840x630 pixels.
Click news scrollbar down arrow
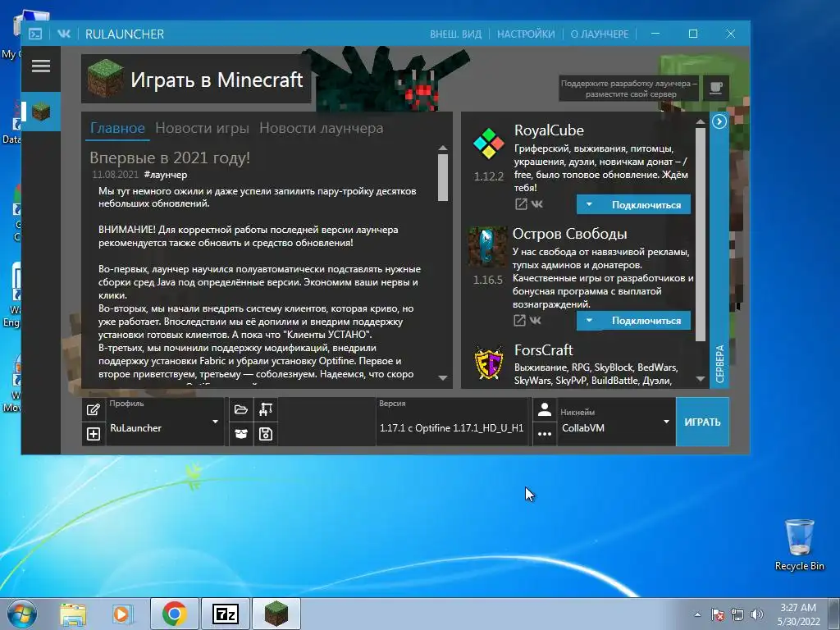pyautogui.click(x=442, y=378)
